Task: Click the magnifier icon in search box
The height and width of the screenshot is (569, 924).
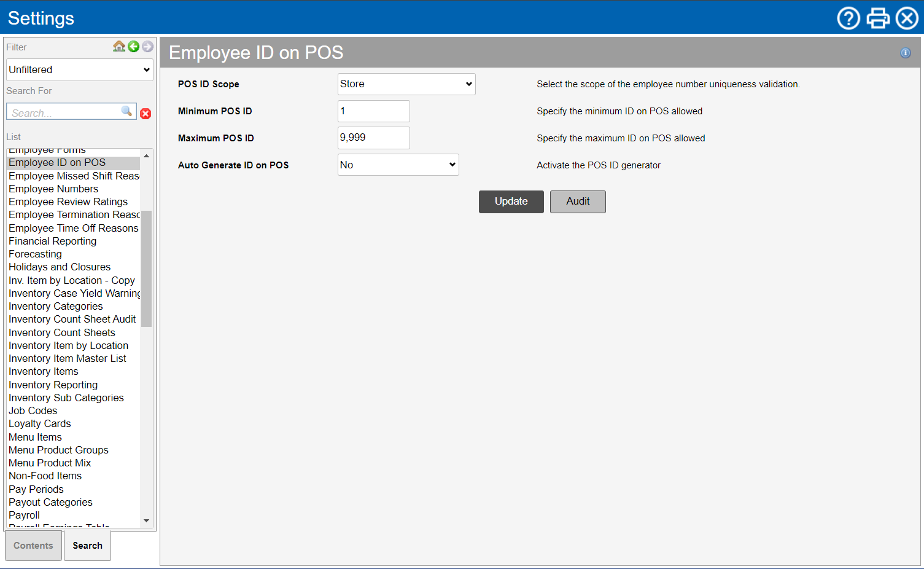Action: (126, 111)
